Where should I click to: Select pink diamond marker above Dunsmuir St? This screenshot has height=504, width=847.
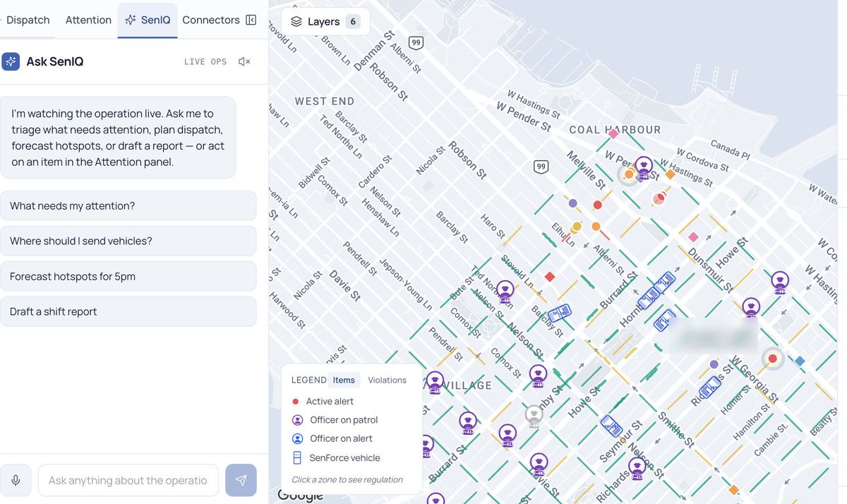pos(693,237)
